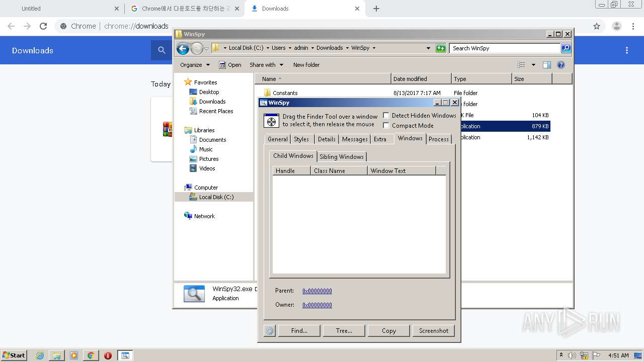Click WinSpy taskbar button
Viewport: 644px width, 362px height.
click(x=125, y=355)
